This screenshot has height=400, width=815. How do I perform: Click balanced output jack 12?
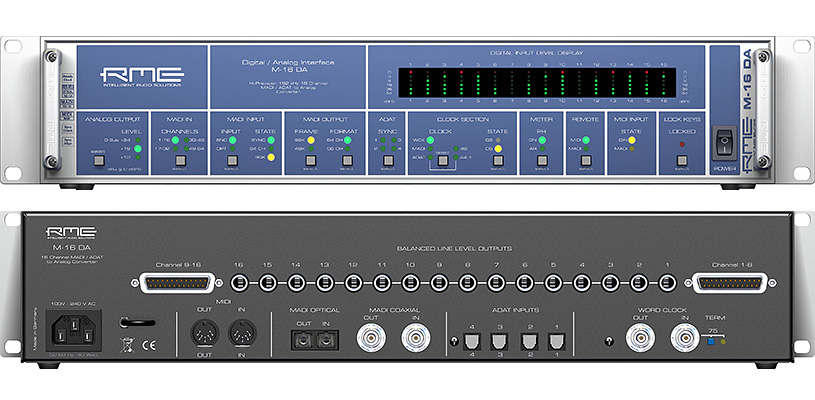(x=353, y=283)
